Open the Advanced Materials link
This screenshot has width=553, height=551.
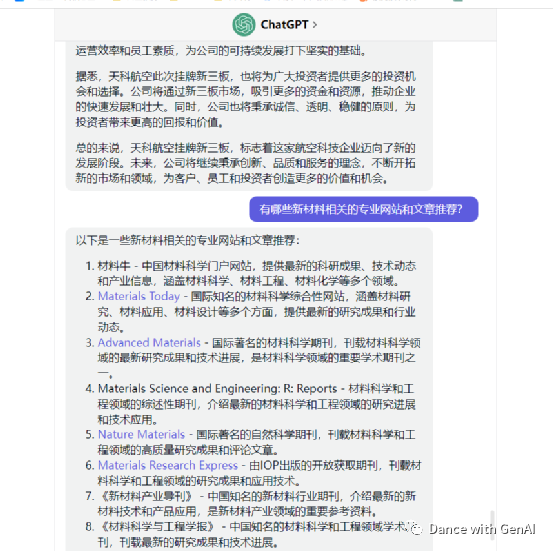[149, 343]
